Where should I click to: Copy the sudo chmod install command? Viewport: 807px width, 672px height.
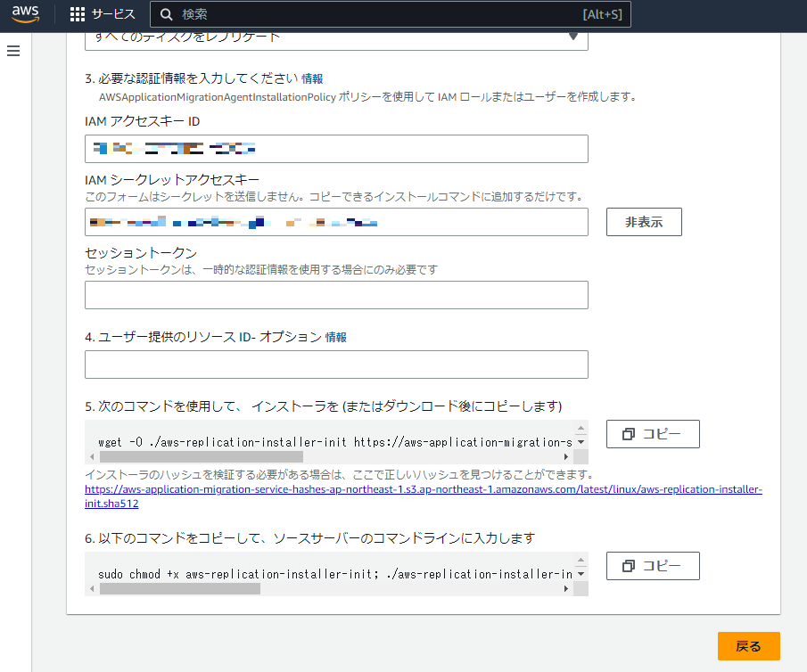click(653, 565)
